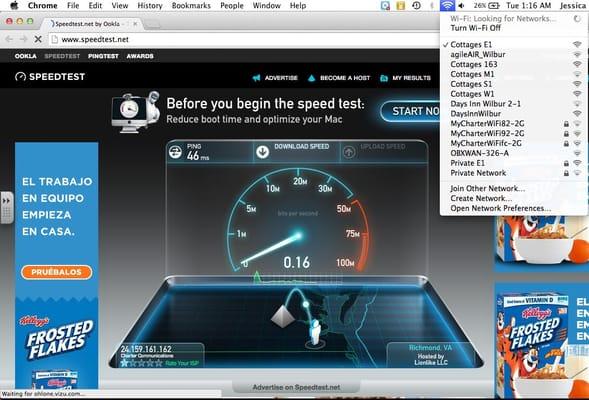Click the browser forward arrow
The height and width of the screenshot is (400, 589).
pyautogui.click(x=23, y=39)
